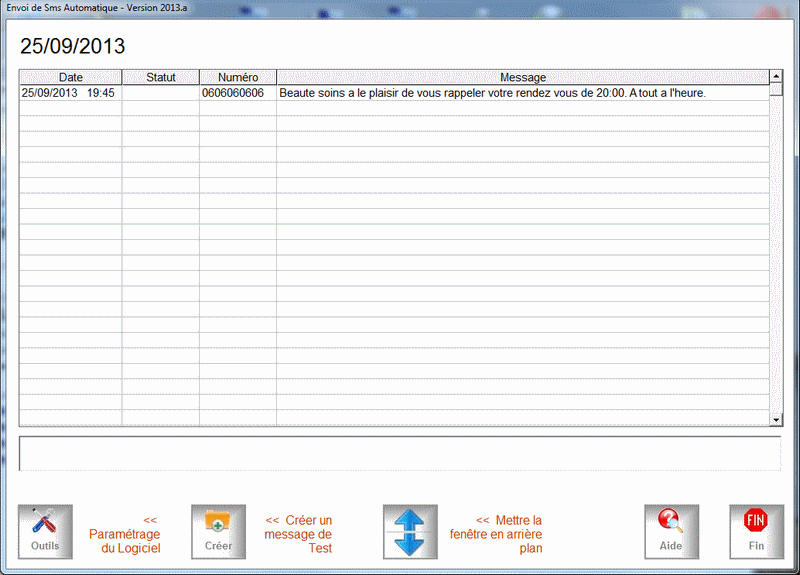Select the Beaute soins message cell
The width and height of the screenshot is (800, 575).
point(523,93)
